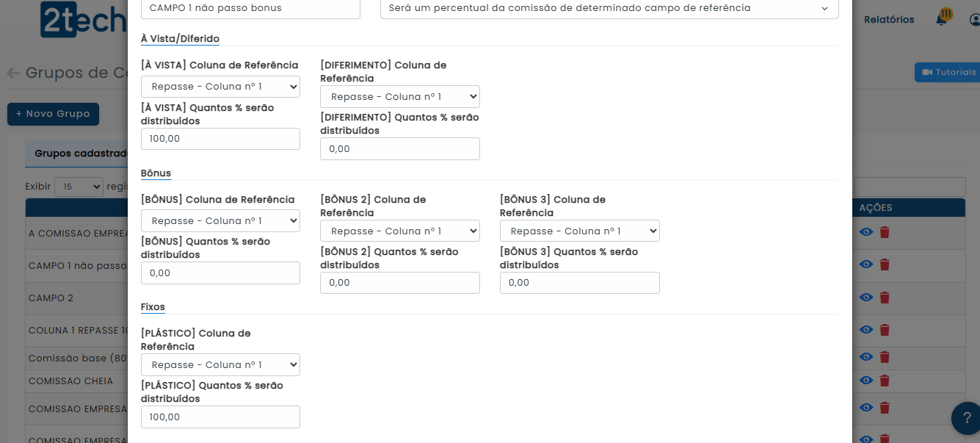This screenshot has height=443, width=980.
Task: View CAMPO 1 não passo row with eye icon
Action: 866,264
